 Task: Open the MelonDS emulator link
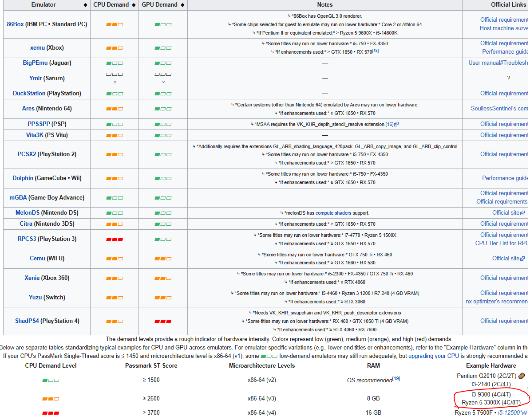28,213
